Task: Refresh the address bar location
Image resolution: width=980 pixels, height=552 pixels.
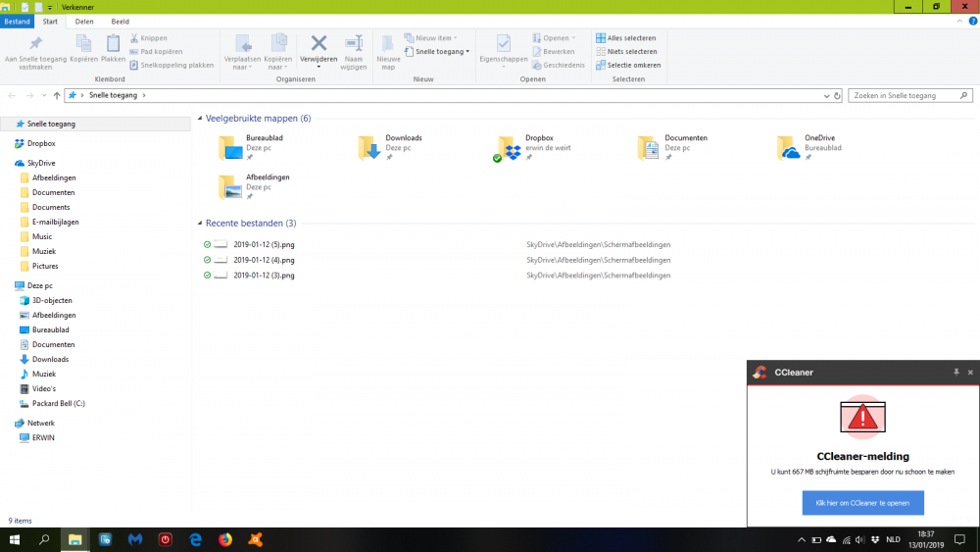Action: point(835,95)
